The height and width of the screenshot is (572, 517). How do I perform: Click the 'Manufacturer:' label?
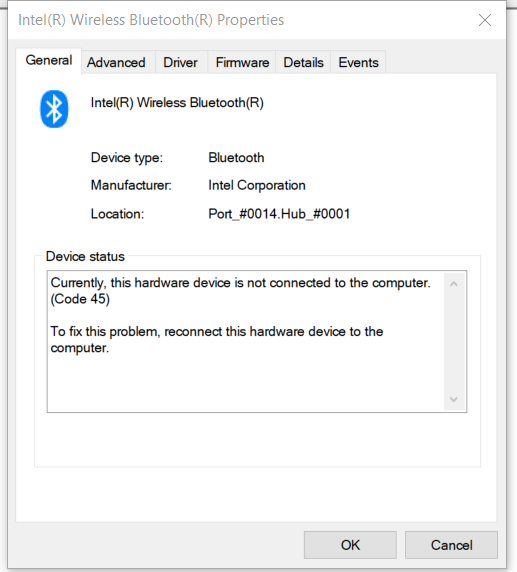coord(131,185)
